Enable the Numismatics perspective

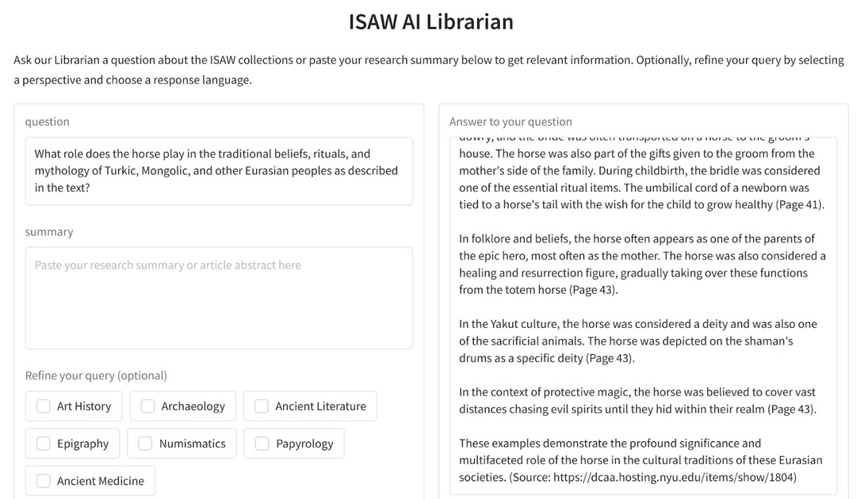pyautogui.click(x=146, y=444)
